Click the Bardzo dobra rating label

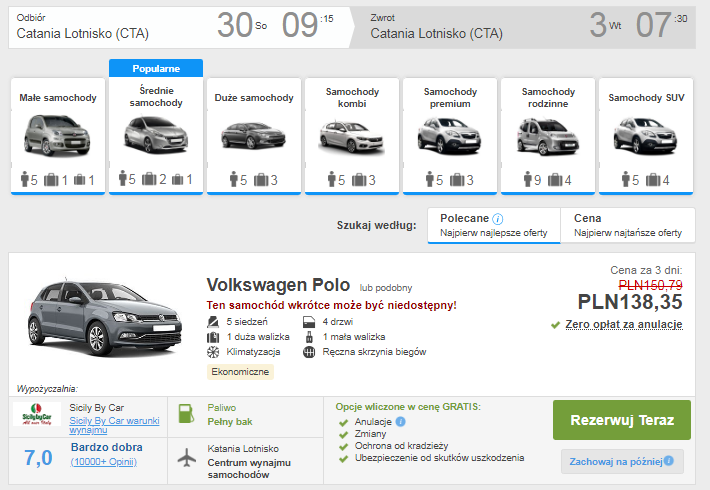tap(106, 447)
